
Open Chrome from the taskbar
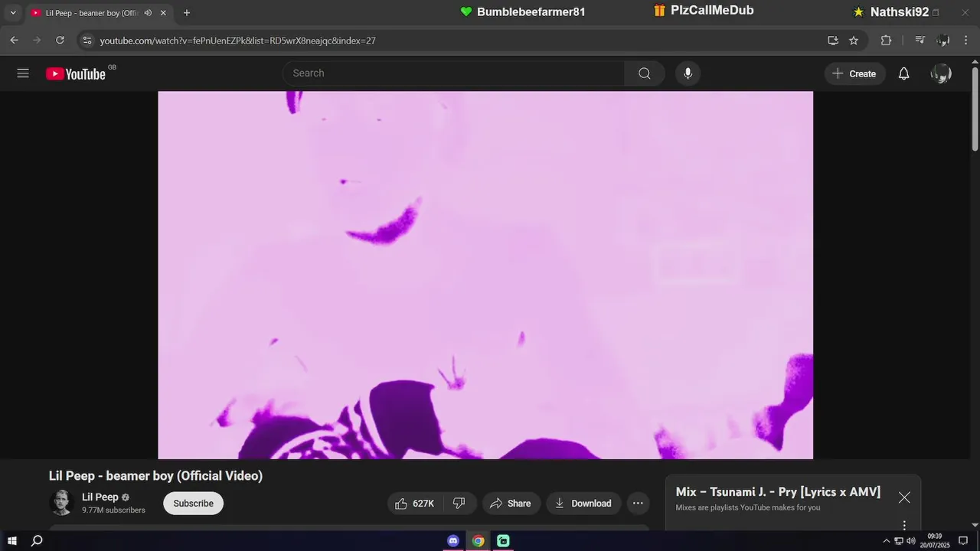[x=479, y=541]
